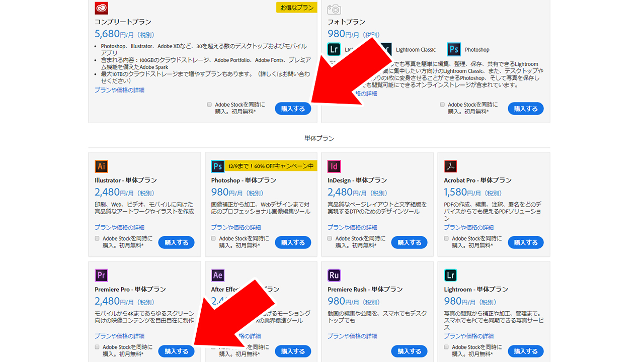The image size is (644, 362).
Task: Purchase InDesign single plan
Action: point(409,242)
